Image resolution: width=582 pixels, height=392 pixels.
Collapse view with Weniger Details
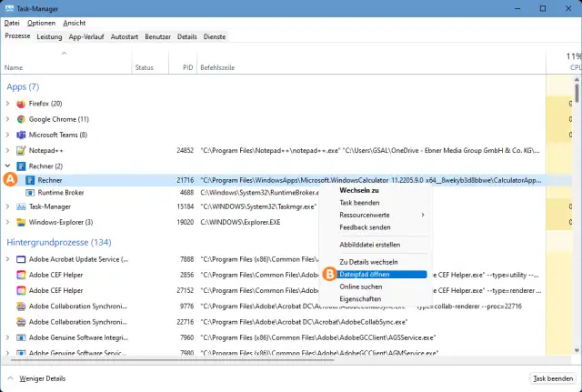pyautogui.click(x=40, y=377)
